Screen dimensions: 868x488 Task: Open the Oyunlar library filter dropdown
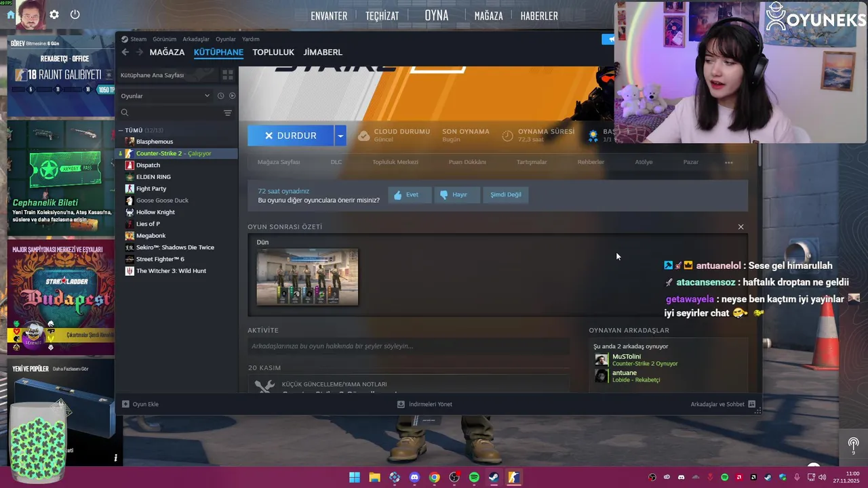pos(166,96)
